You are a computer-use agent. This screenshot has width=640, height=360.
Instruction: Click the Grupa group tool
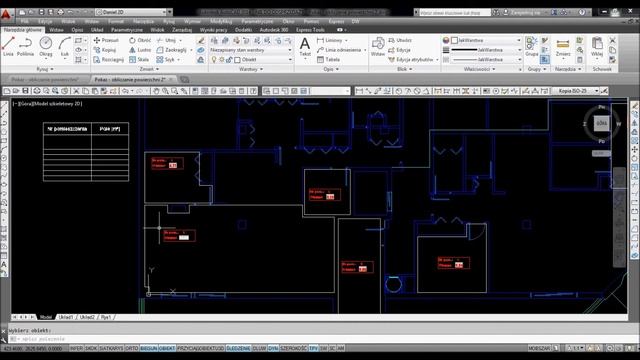click(x=531, y=46)
